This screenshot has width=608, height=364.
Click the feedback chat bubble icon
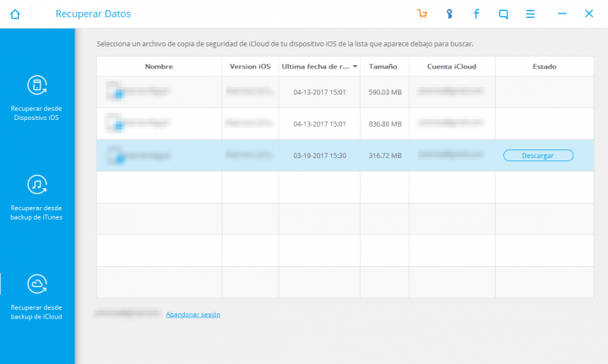(x=503, y=14)
